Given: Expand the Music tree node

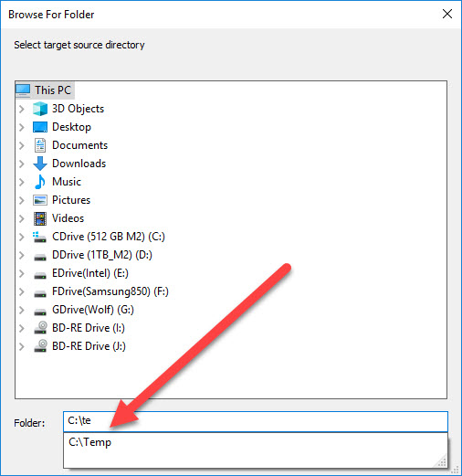Looking at the screenshot, I should tap(22, 182).
